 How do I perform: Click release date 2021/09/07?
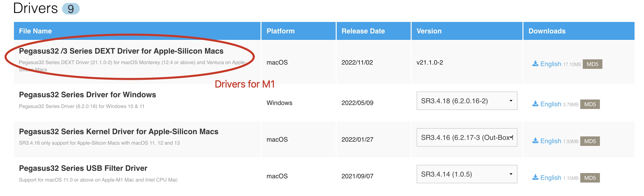pyautogui.click(x=357, y=176)
